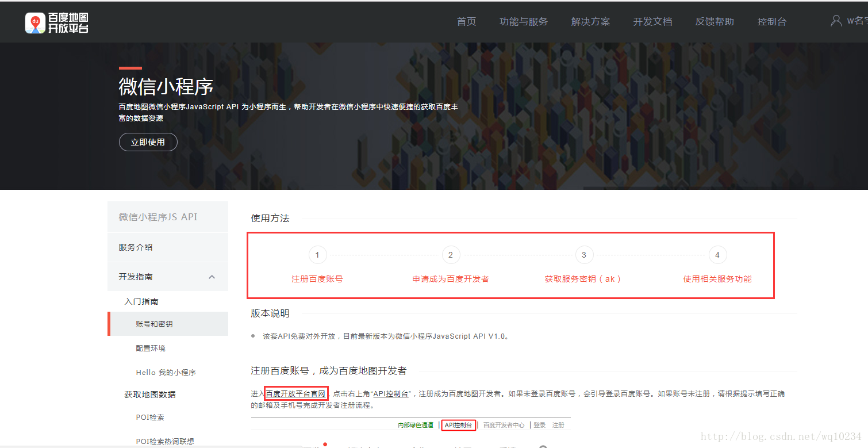The image size is (868, 448).
Task: Open 服务介绍 in the sidebar
Action: 168,247
